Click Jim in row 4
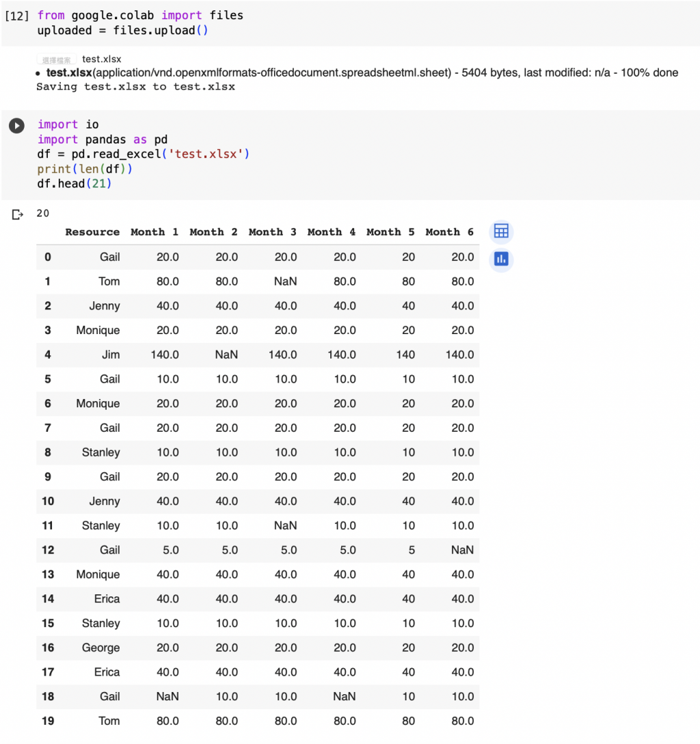Viewport: 700px width, 744px height. coord(111,355)
